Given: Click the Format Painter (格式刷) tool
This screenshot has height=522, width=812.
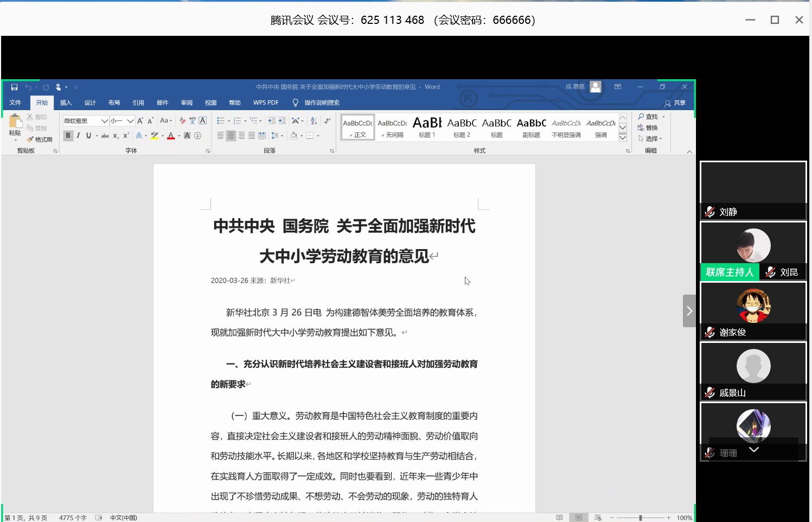Looking at the screenshot, I should click(x=40, y=139).
